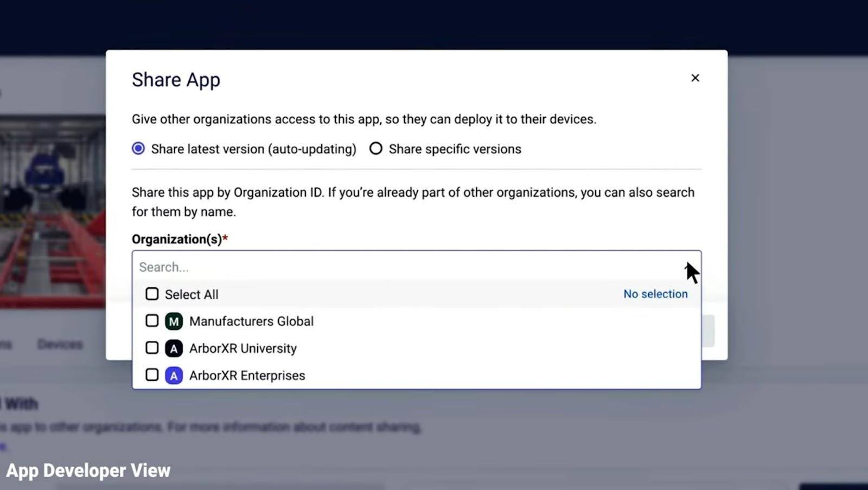Open the Devices tab behind dialog
This screenshot has height=490, width=868.
click(60, 344)
